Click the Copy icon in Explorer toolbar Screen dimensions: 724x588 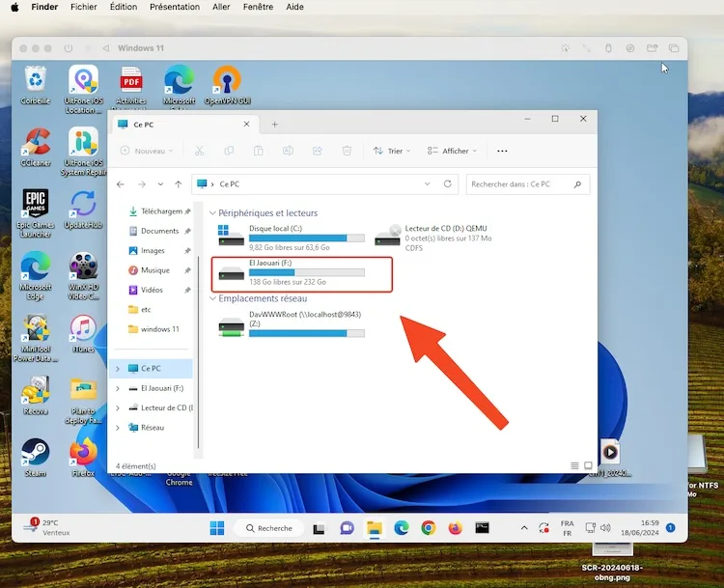[229, 151]
